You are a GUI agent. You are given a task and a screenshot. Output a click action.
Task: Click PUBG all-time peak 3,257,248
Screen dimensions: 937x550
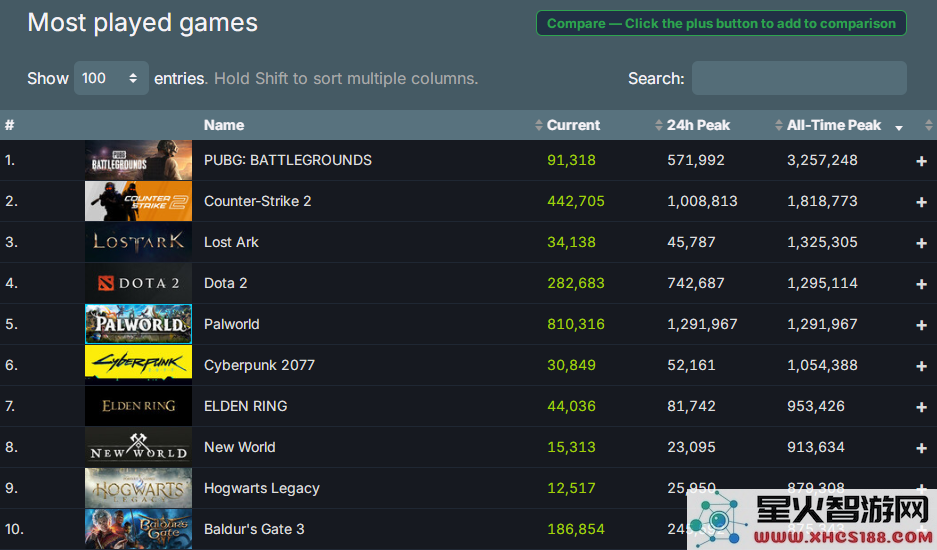[x=822, y=160]
